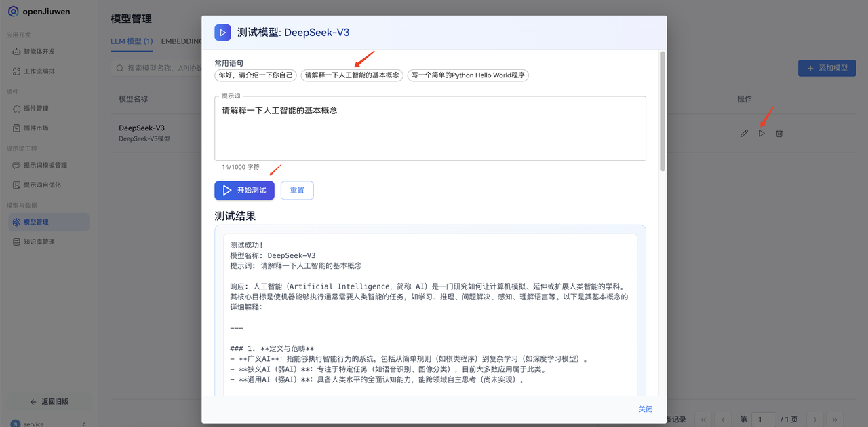Click the delete trash icon for DeepSeek-V3
This screenshot has width=868, height=427.
[779, 133]
